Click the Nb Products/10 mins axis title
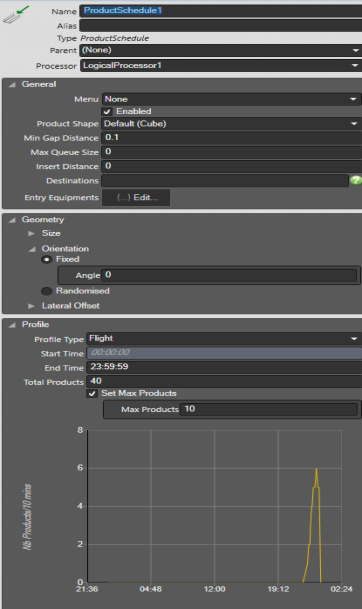 (27, 517)
